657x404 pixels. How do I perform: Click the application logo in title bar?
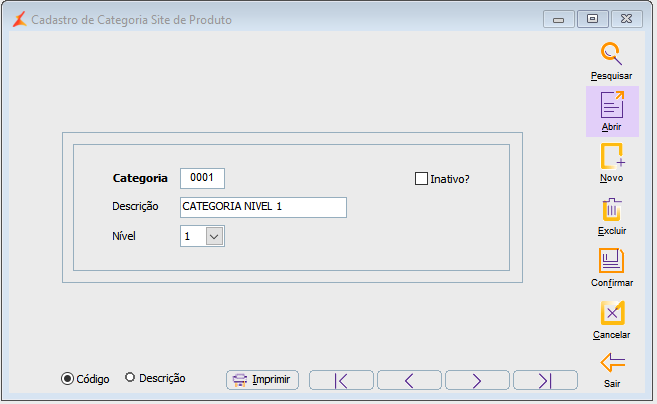(x=18, y=19)
